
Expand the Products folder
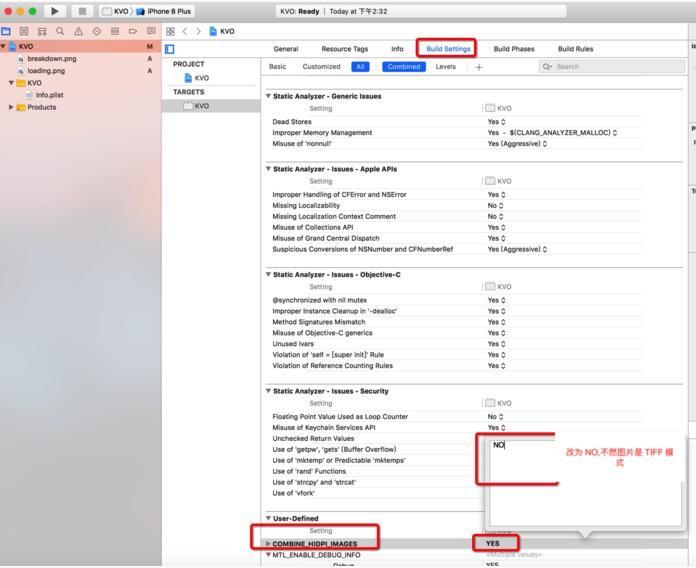point(11,107)
